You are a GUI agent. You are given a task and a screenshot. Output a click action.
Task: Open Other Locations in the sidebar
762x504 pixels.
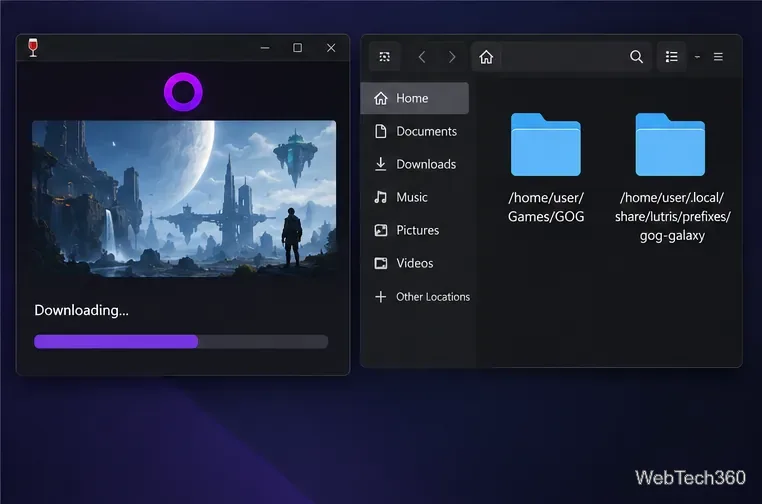coord(421,296)
